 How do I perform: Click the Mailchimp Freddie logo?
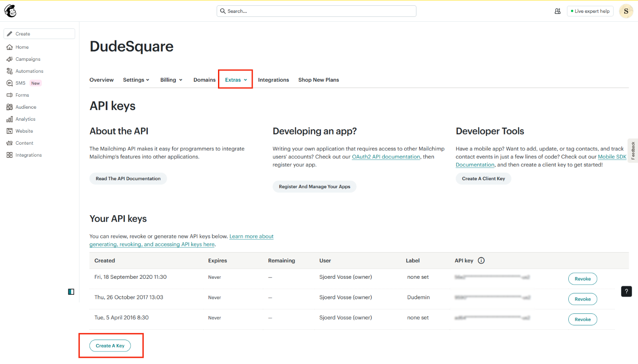[10, 11]
